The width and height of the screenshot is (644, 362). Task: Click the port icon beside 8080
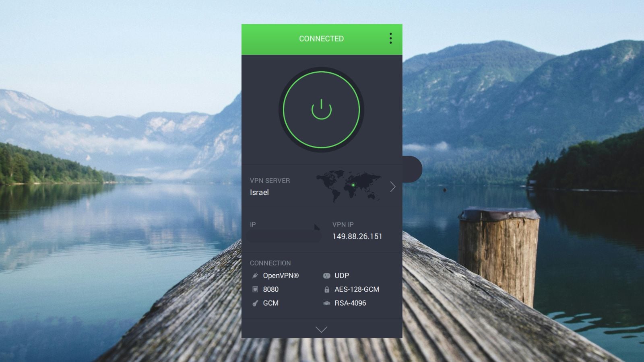[x=255, y=289]
